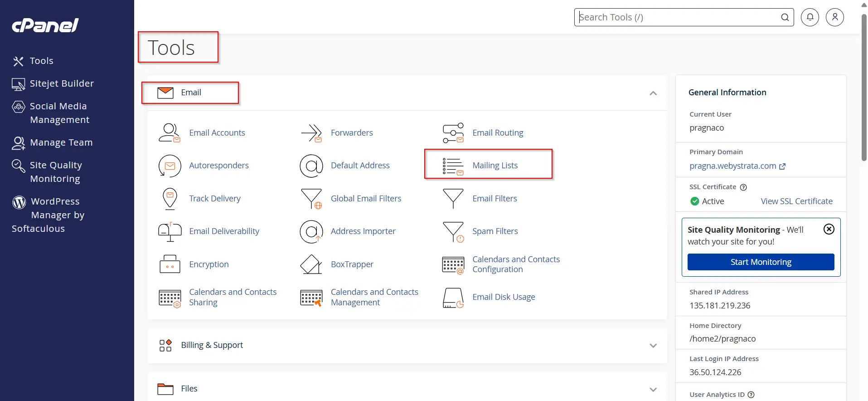Open the Email Disk Usage icon
The height and width of the screenshot is (401, 868).
[x=453, y=298]
